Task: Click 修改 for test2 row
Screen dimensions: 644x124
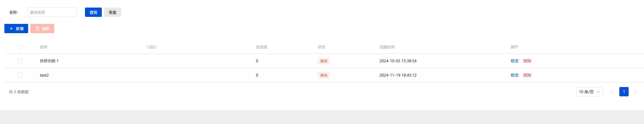Action: tap(514, 75)
